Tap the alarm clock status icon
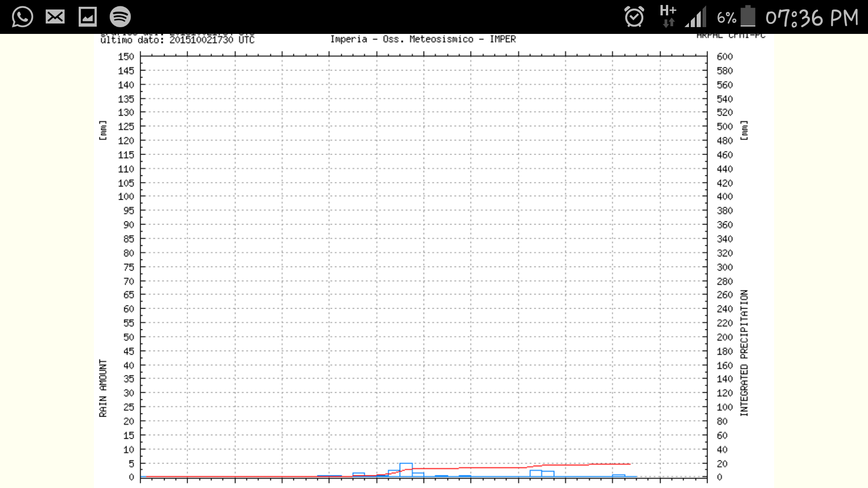The width and height of the screenshot is (868, 488). point(634,17)
